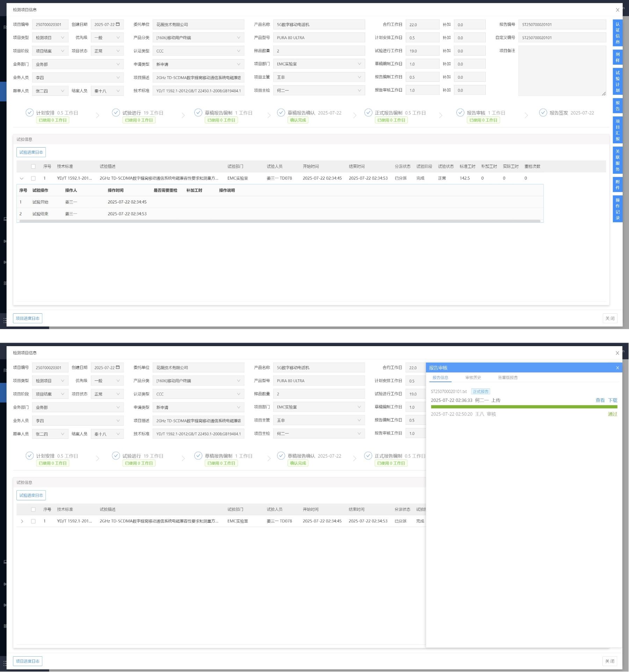Click the 下载 link for the report
The height and width of the screenshot is (672, 629).
[613, 400]
